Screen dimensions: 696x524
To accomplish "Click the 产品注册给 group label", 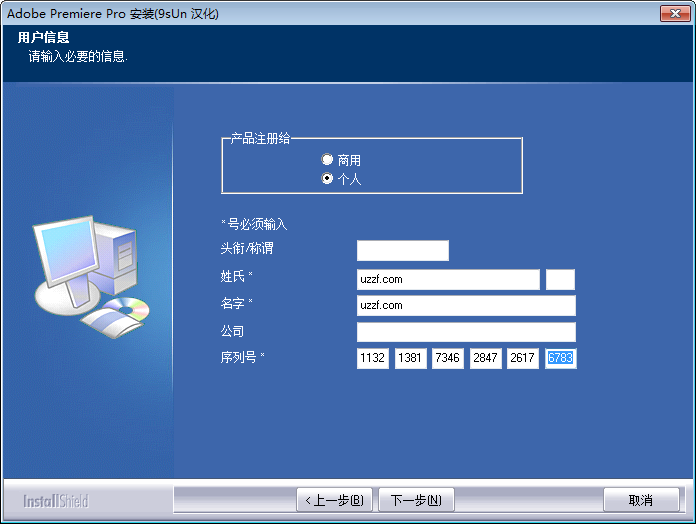I will [260, 138].
